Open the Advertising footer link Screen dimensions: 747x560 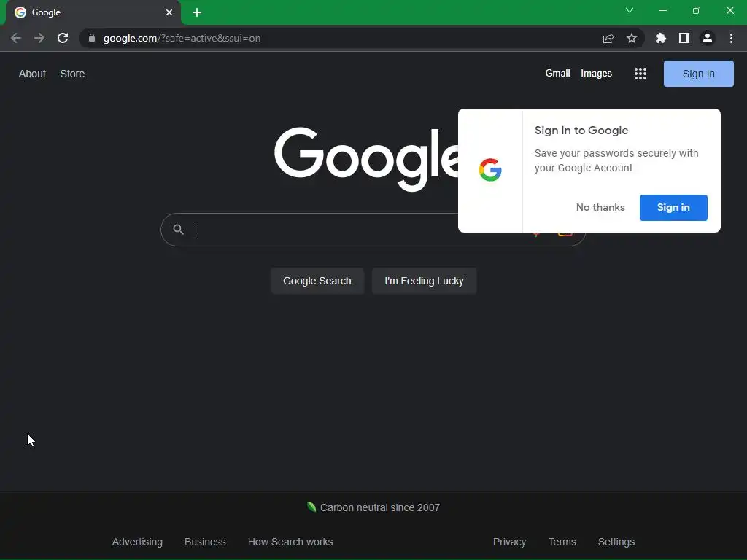(137, 542)
